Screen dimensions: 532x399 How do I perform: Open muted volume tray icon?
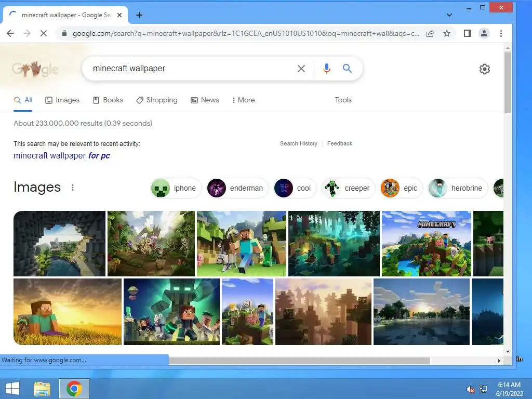[x=470, y=389]
